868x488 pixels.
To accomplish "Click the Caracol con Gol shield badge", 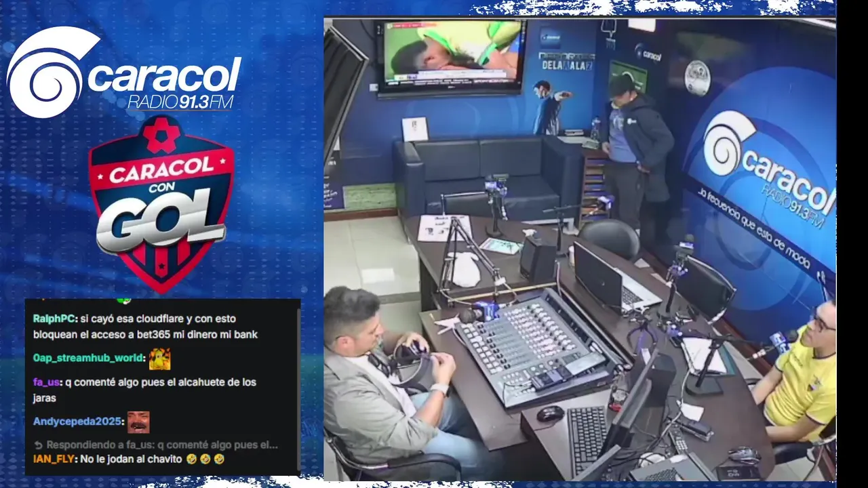I will pos(161,203).
